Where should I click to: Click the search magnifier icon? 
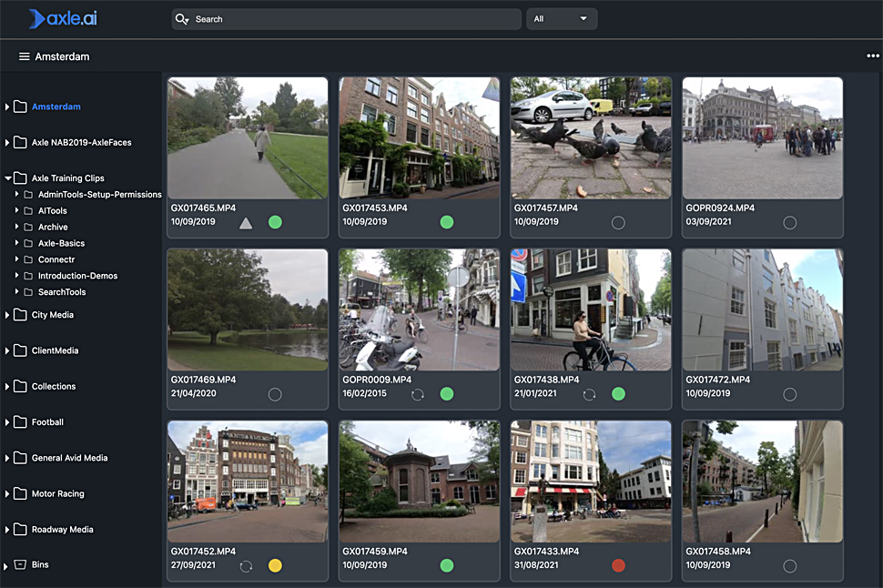coord(181,19)
